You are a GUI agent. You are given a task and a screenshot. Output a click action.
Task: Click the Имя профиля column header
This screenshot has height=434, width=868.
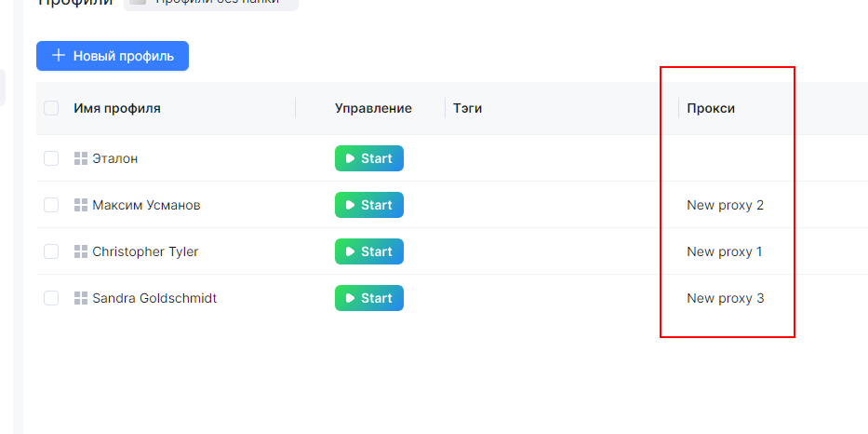pyautogui.click(x=117, y=108)
